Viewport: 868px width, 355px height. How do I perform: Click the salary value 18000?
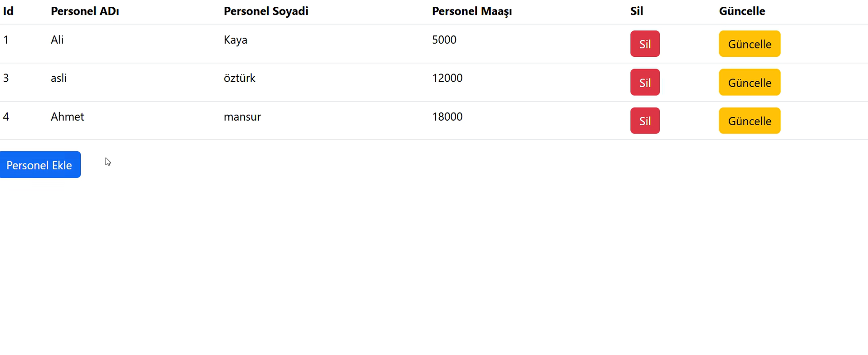(447, 117)
